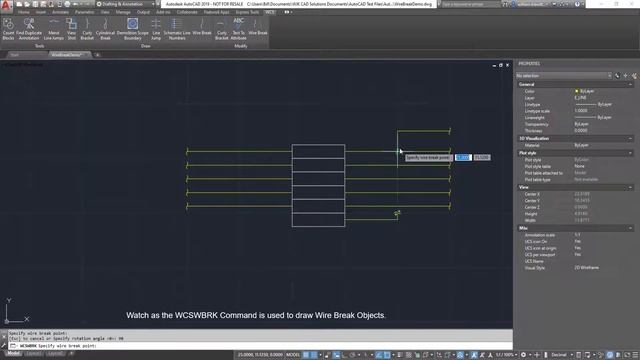Collapse the View properties section
This screenshot has width=640, height=360.
(630, 187)
